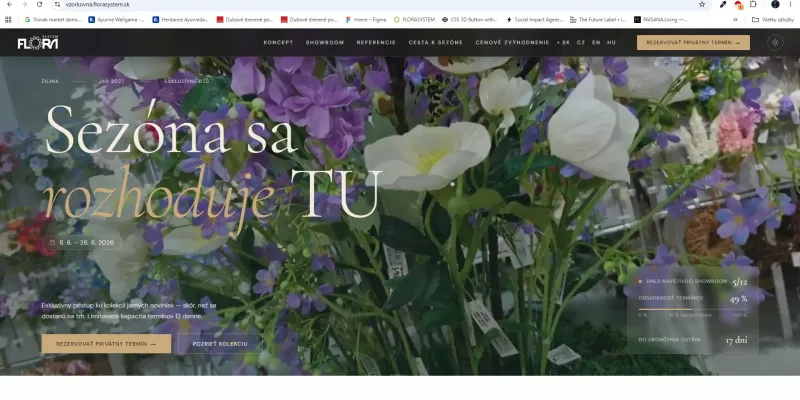The width and height of the screenshot is (800, 400).
Task: Click the '5/12' showroom visits value
Action: click(740, 282)
